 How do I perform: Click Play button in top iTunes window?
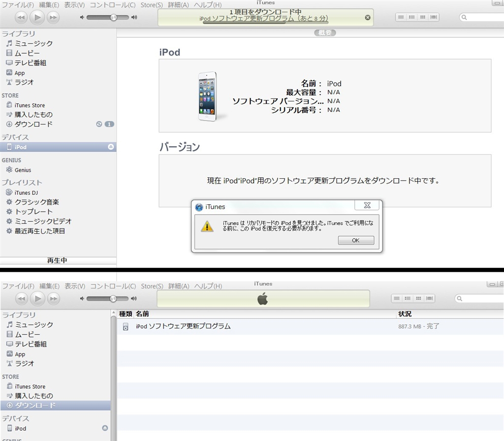[x=37, y=17]
